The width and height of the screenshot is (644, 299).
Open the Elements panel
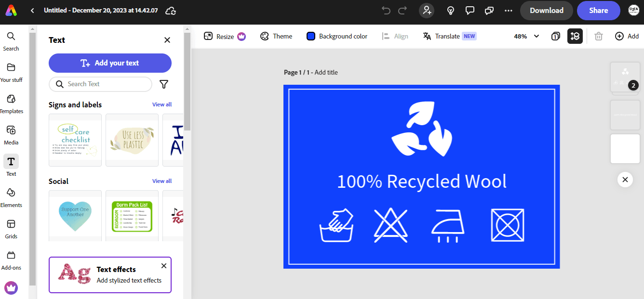[x=11, y=197]
